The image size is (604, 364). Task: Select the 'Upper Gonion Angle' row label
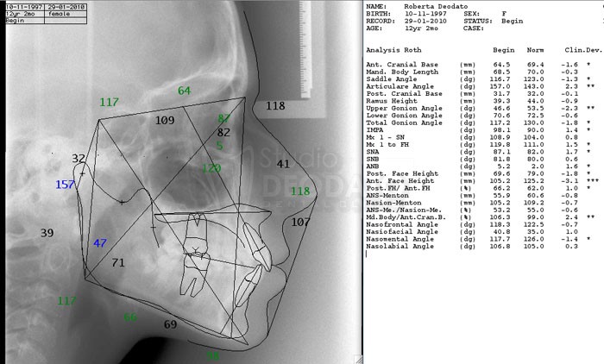[x=404, y=108]
